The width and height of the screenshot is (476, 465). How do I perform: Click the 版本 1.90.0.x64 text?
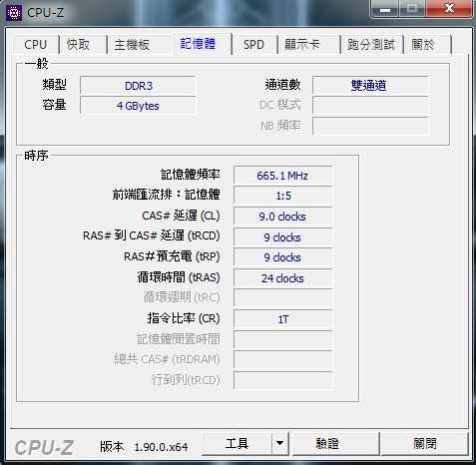coord(144,446)
